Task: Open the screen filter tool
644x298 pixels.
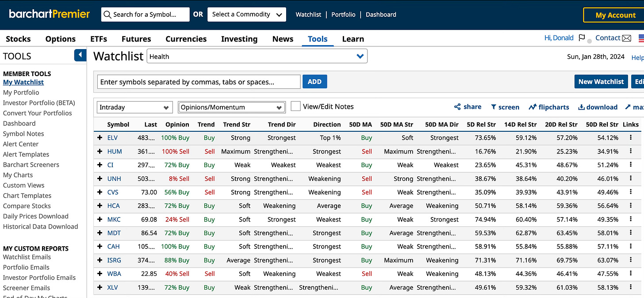Action: pos(505,107)
